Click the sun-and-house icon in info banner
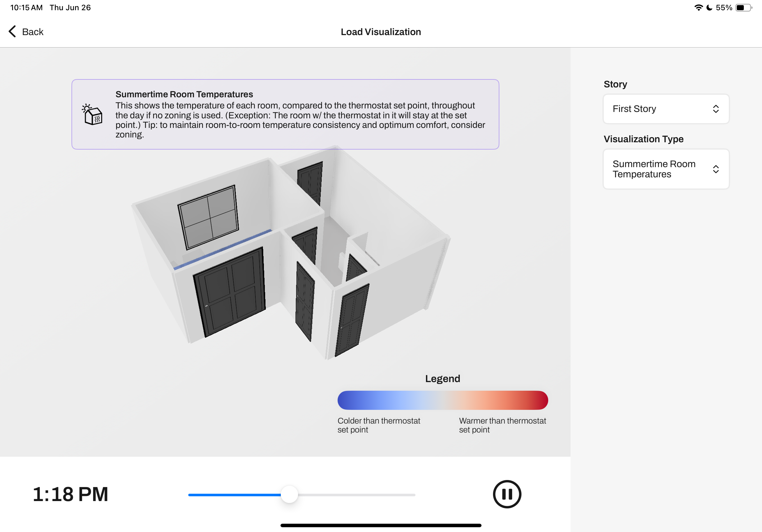The height and width of the screenshot is (532, 762). click(x=92, y=115)
